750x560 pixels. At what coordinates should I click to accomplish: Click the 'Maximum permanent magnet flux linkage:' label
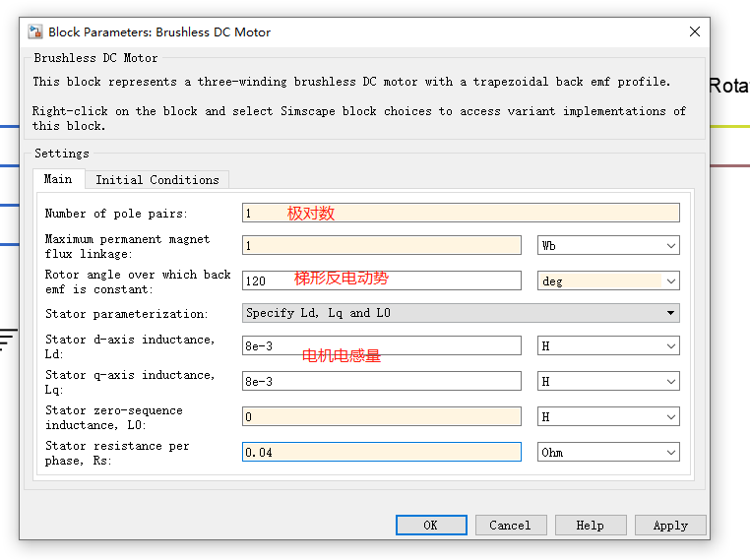point(127,246)
